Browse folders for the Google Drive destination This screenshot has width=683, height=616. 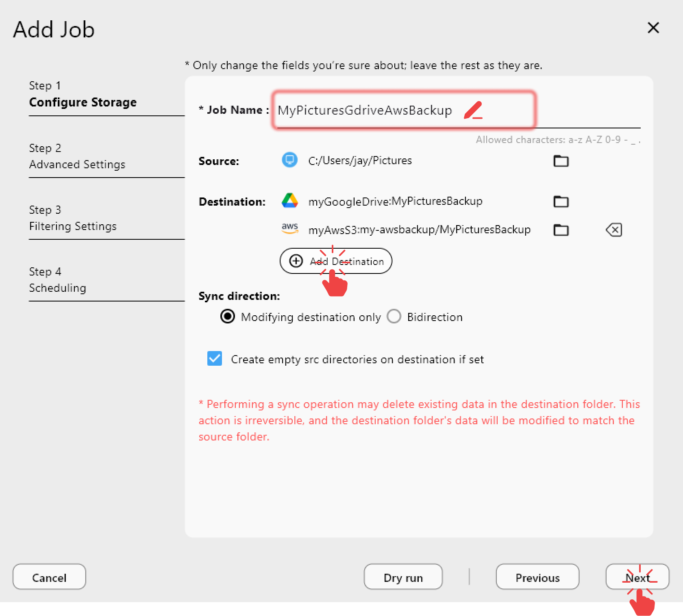pyautogui.click(x=561, y=201)
